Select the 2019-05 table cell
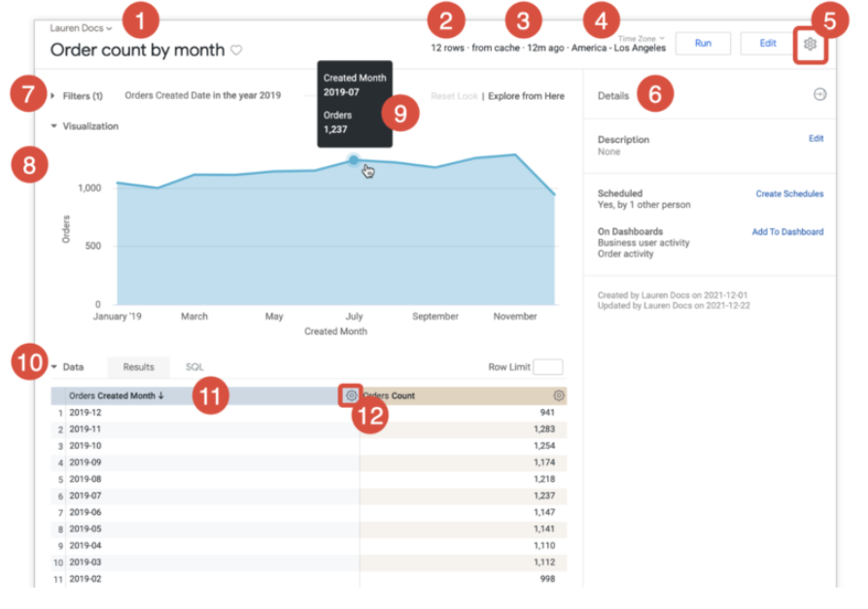Screen dimensions: 868x609 86,528
